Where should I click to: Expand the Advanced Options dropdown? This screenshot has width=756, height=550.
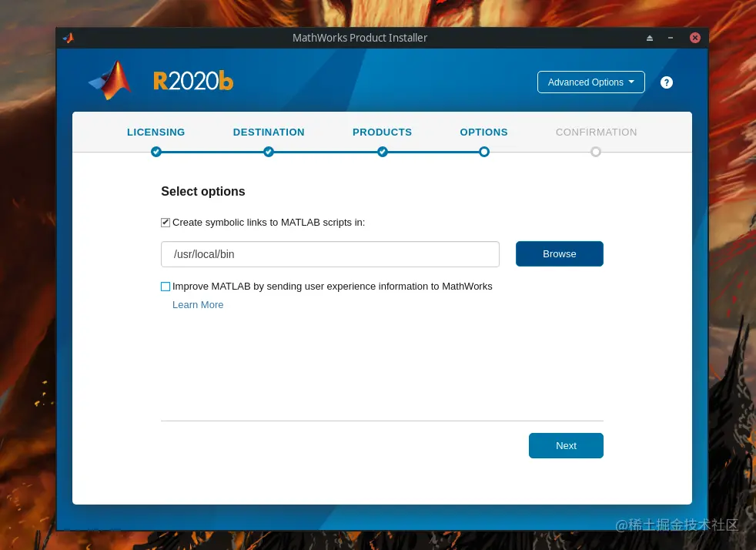[x=591, y=82]
